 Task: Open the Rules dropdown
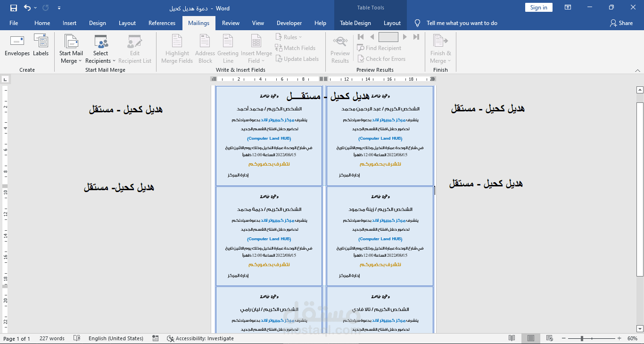289,37
